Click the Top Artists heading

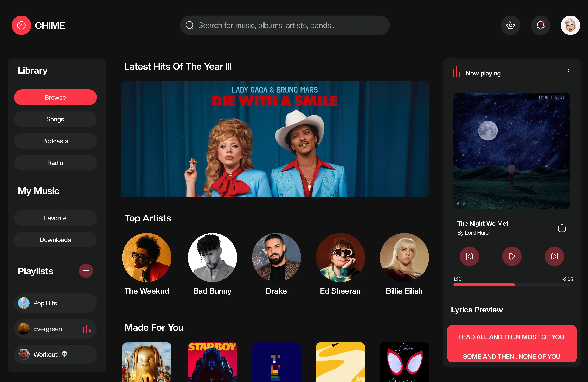point(148,218)
